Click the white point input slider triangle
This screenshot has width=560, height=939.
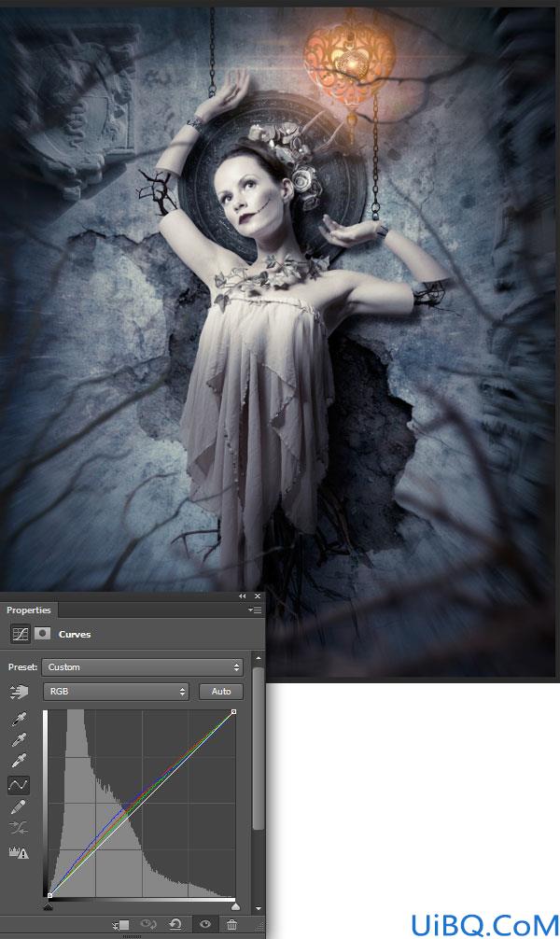click(x=235, y=906)
